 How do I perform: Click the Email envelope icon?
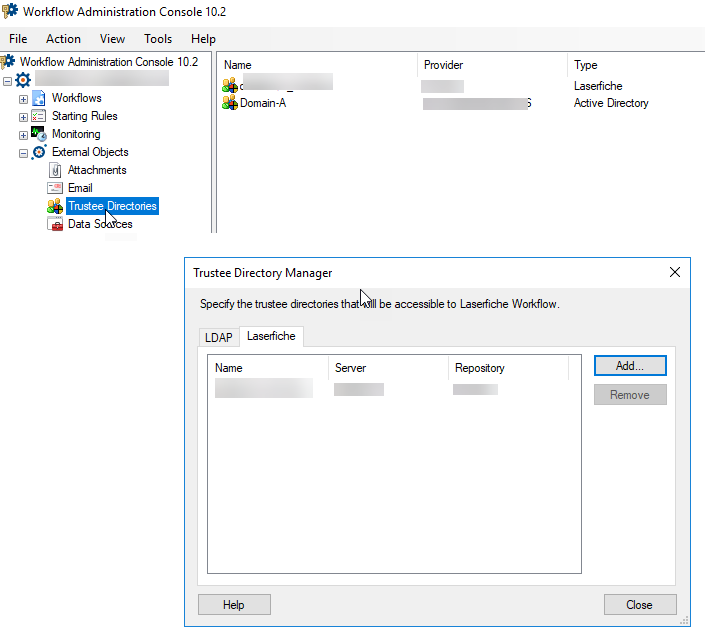click(x=55, y=188)
